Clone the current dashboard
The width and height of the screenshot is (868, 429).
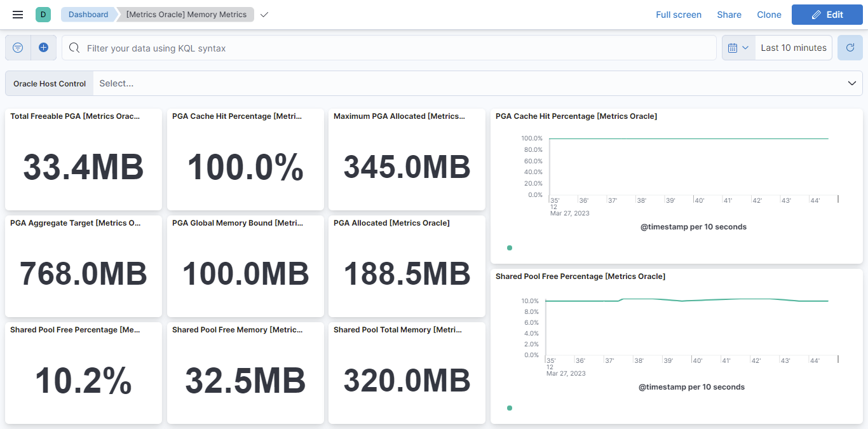pyautogui.click(x=769, y=15)
